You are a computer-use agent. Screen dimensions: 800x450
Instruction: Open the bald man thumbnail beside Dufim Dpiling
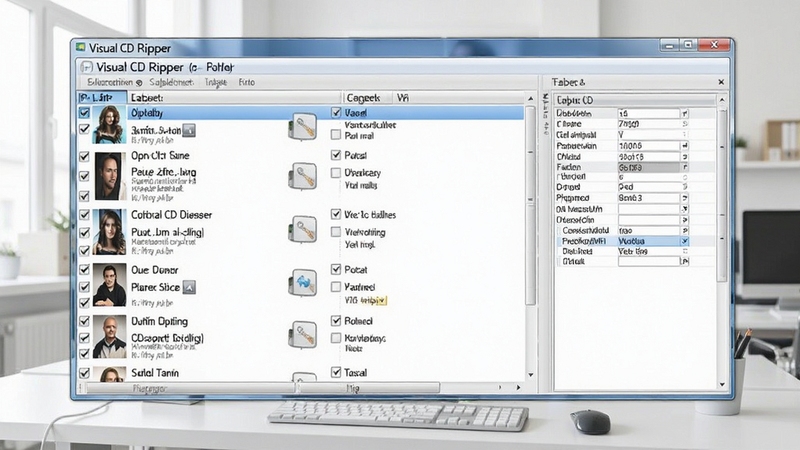109,336
